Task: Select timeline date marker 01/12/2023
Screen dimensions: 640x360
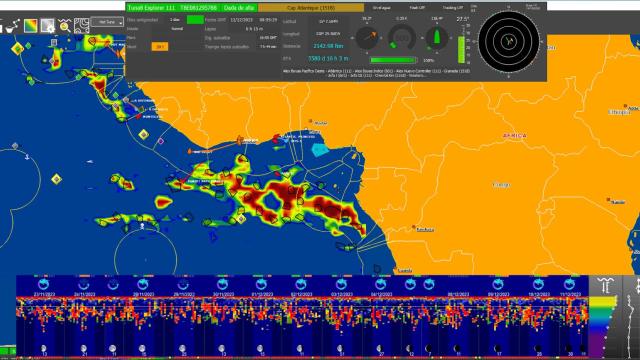Action: tap(262, 294)
